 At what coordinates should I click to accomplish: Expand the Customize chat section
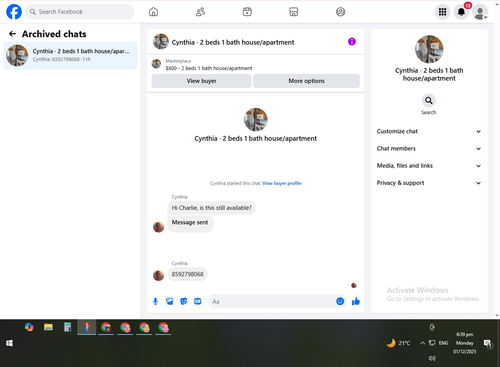tap(429, 131)
